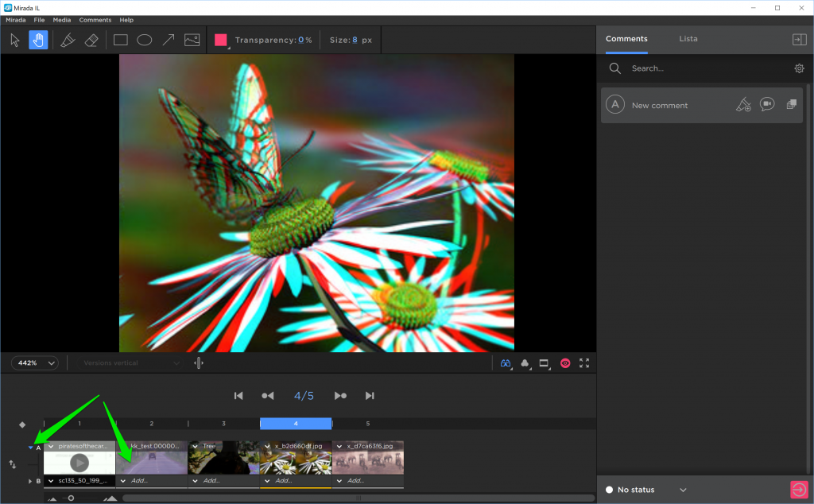This screenshot has height=504, width=814.
Task: Expand track B triangle
Action: point(30,481)
